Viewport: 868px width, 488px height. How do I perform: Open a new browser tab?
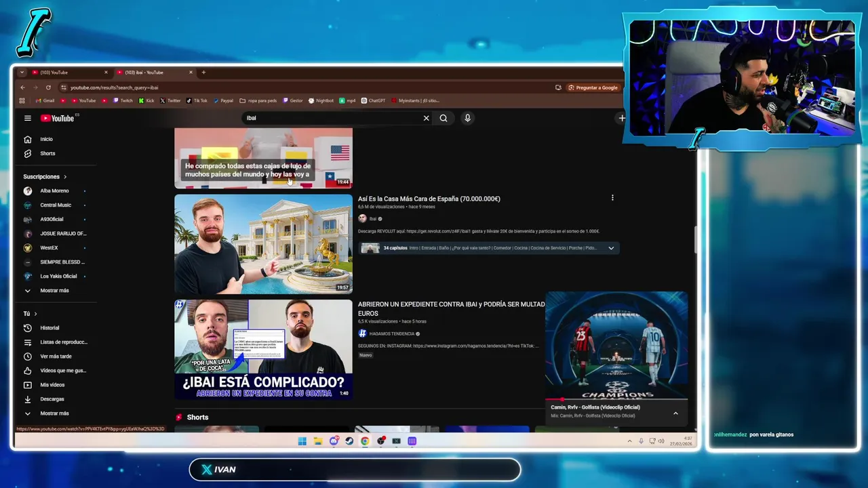point(203,73)
